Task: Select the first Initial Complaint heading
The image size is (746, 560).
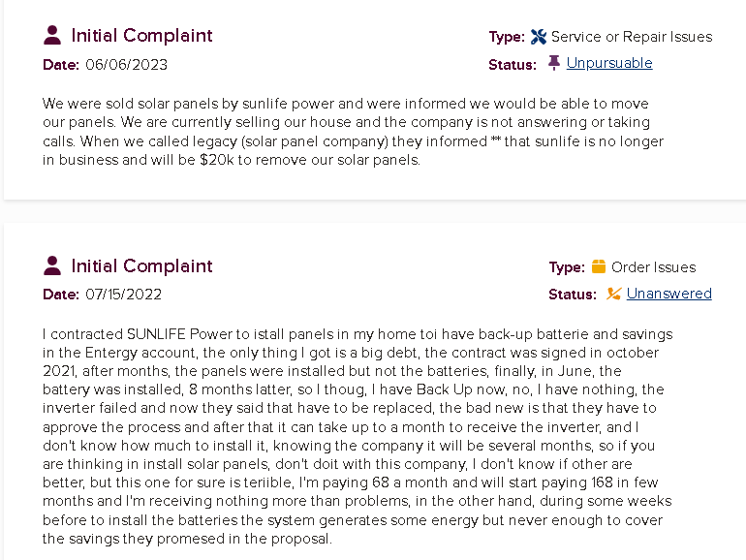Action: tap(141, 35)
